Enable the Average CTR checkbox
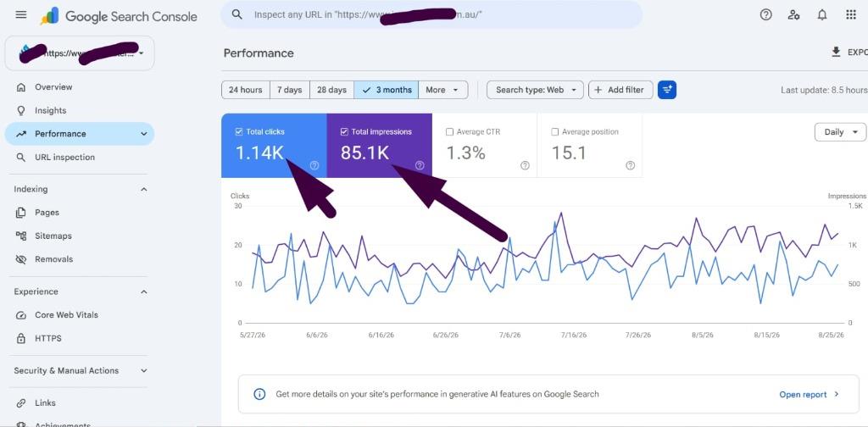This screenshot has height=427, width=868. pyautogui.click(x=449, y=131)
